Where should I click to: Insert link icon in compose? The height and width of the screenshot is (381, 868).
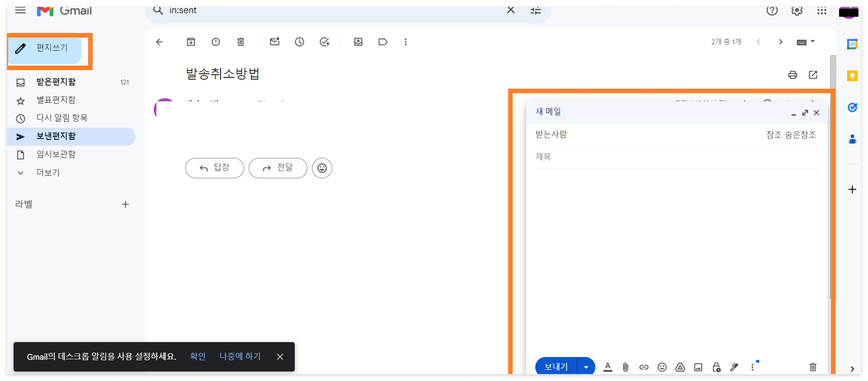(x=644, y=367)
